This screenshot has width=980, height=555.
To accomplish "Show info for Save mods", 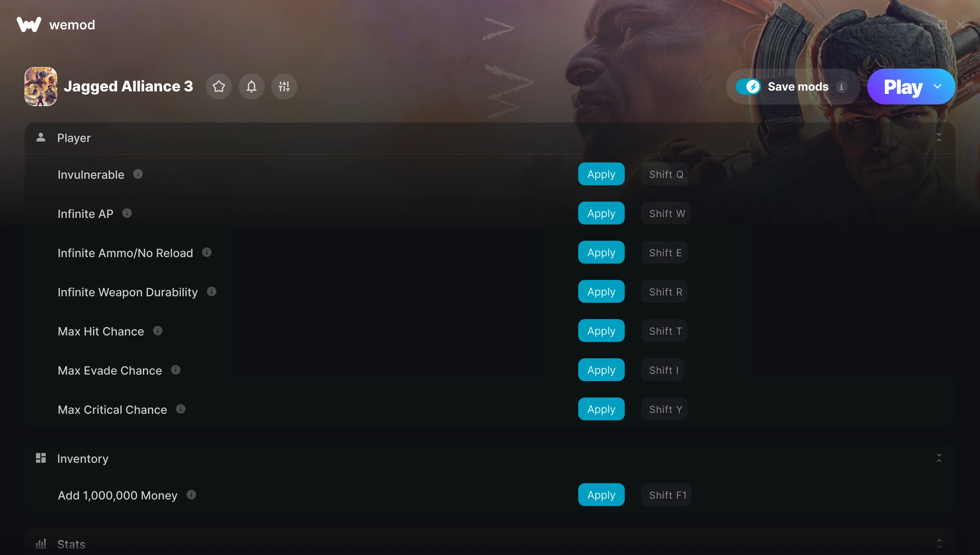I will [x=841, y=87].
